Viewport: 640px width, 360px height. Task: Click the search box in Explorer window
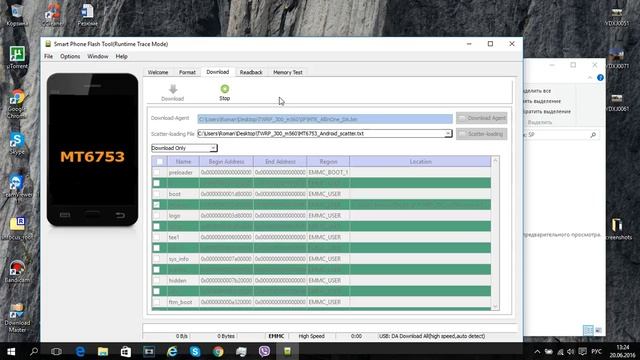pos(561,134)
